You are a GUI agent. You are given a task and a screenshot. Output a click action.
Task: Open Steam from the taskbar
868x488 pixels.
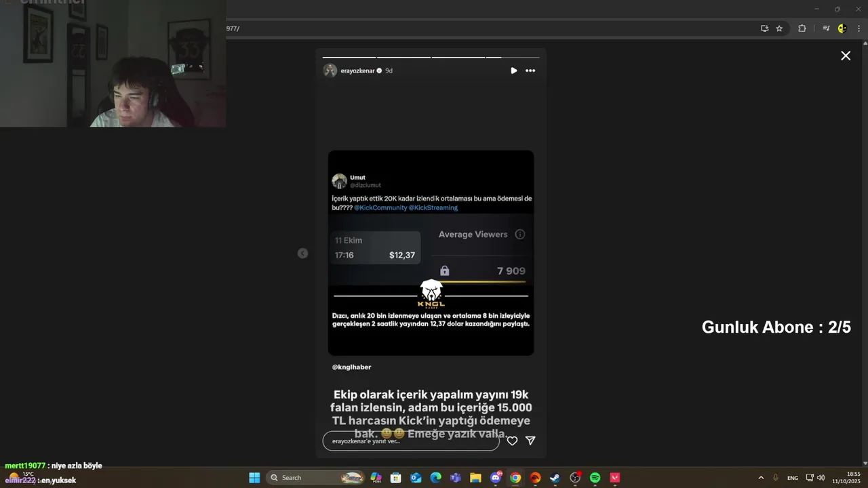pyautogui.click(x=555, y=478)
